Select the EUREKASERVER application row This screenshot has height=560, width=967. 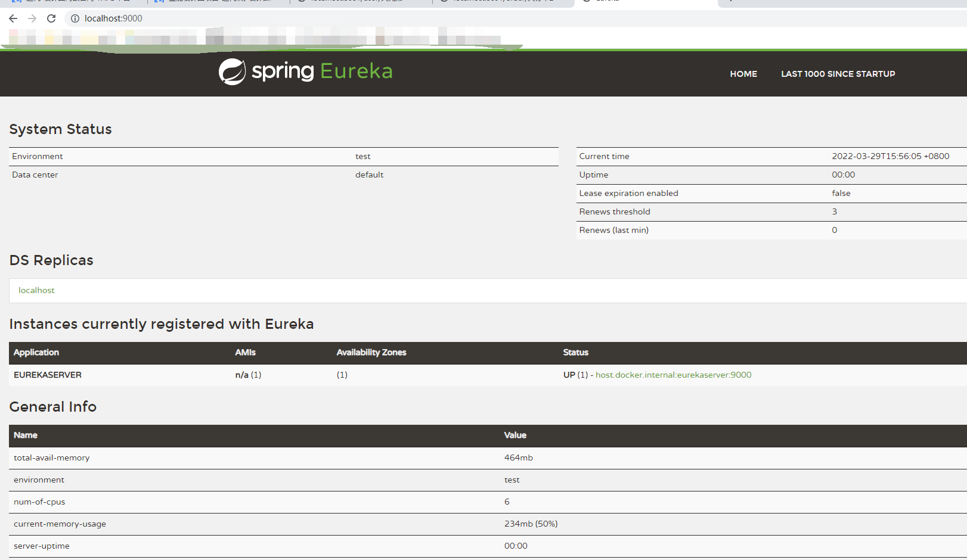click(x=48, y=375)
